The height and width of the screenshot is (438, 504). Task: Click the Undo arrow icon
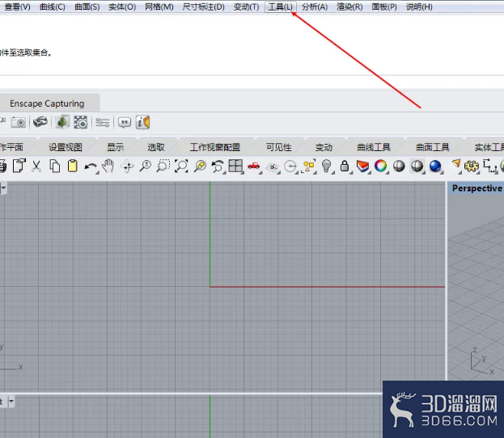click(x=91, y=166)
